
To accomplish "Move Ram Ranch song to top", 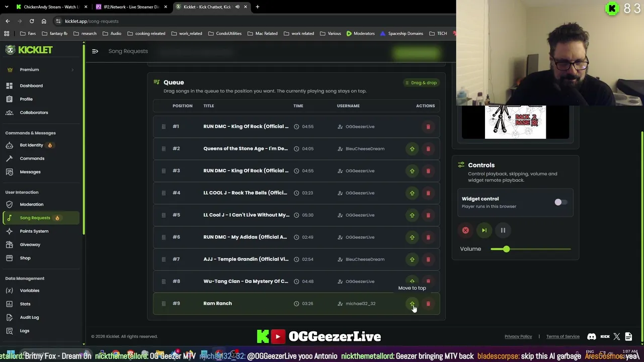I will (412, 304).
